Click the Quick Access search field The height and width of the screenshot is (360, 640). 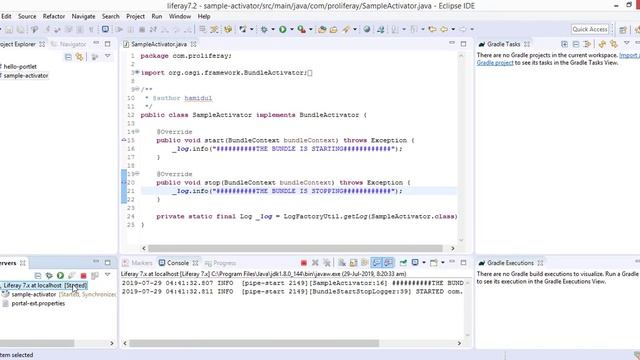pyautogui.click(x=590, y=29)
